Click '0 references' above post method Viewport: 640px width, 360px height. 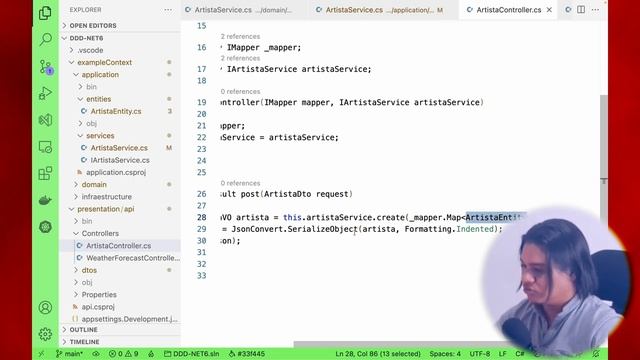(x=240, y=183)
